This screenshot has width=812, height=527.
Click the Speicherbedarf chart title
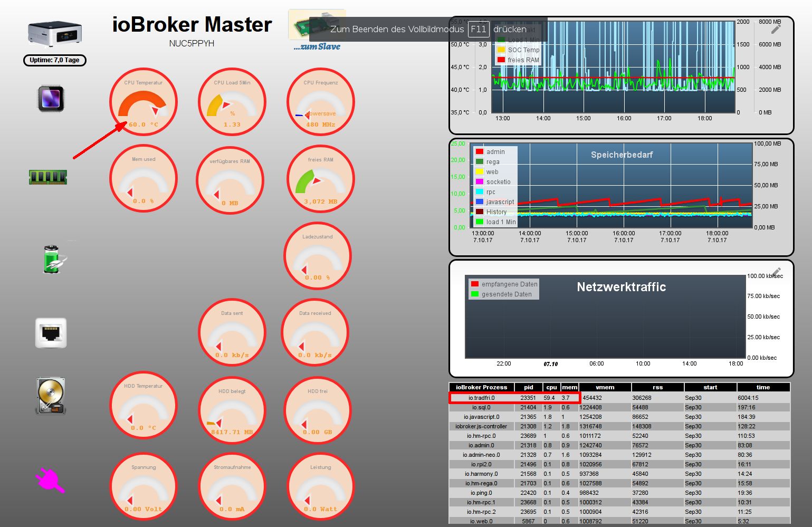(622, 155)
